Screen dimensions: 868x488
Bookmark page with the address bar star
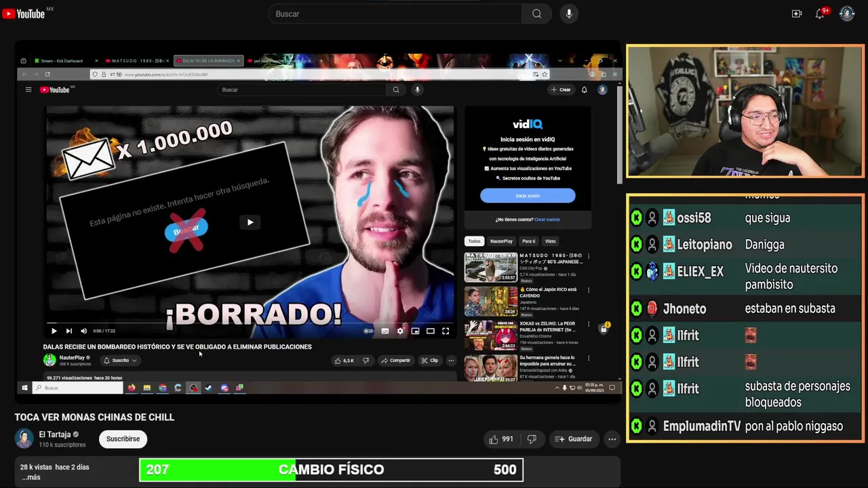coord(544,75)
